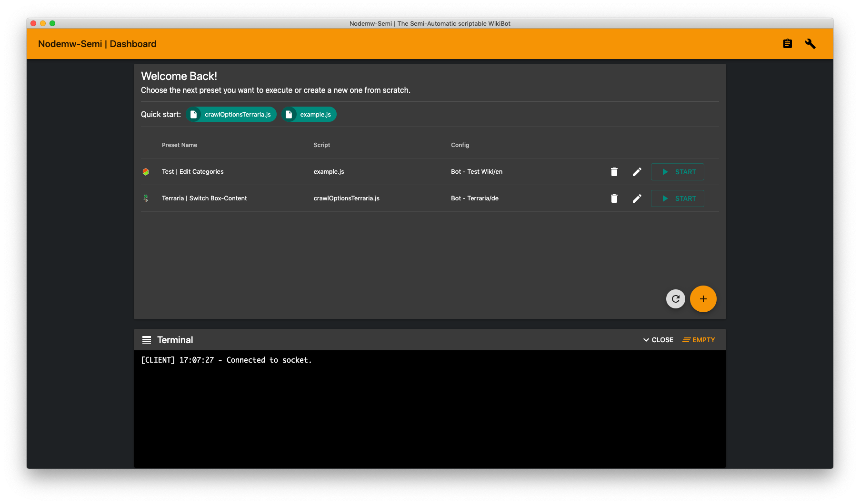Screen dimensions: 860x504
Task: Add a new preset with plus button
Action: [703, 299]
